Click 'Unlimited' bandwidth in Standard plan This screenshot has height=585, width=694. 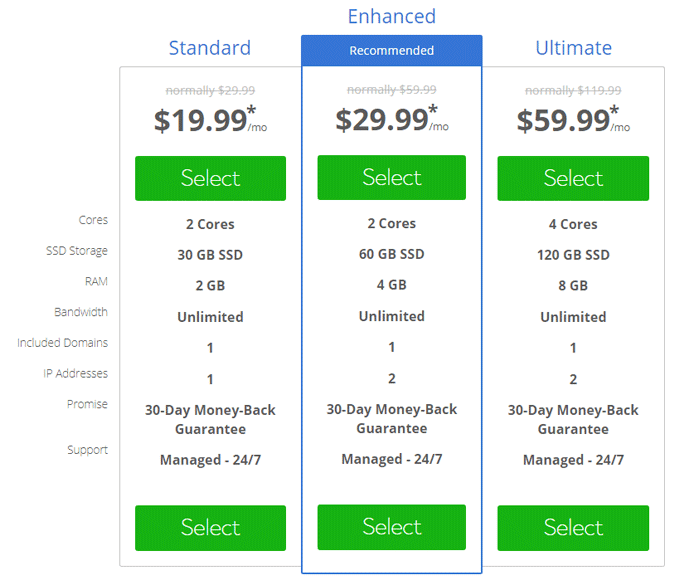click(210, 317)
